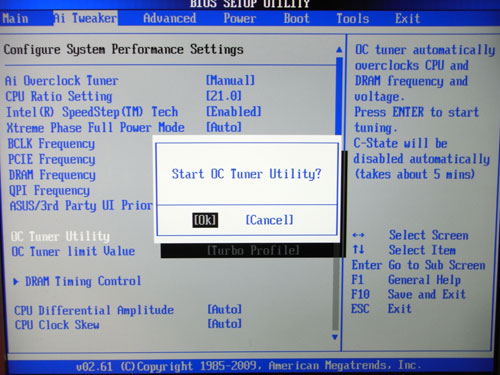
Task: Click the Save and Exit help entry
Action: [x=427, y=295]
